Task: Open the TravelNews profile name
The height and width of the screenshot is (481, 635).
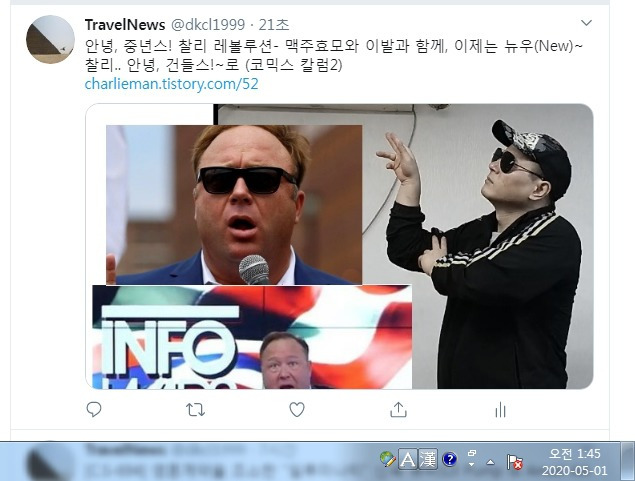Action: [x=125, y=25]
